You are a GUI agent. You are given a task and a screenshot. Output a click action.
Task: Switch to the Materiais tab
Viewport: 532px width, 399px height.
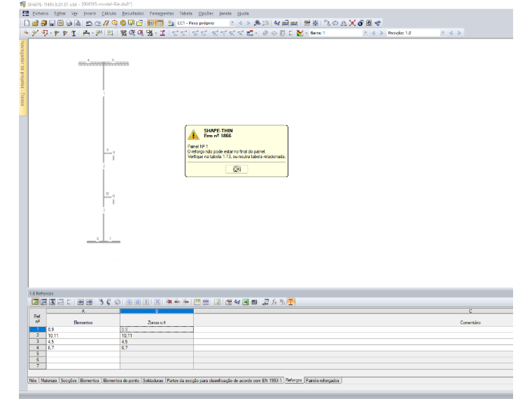(49, 381)
